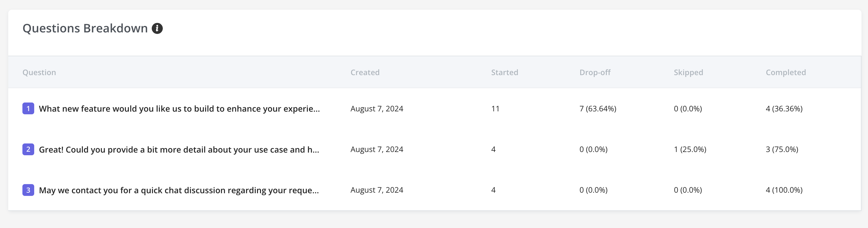The image size is (868, 228).
Task: Click the purple number 3 badge
Action: 28,190
